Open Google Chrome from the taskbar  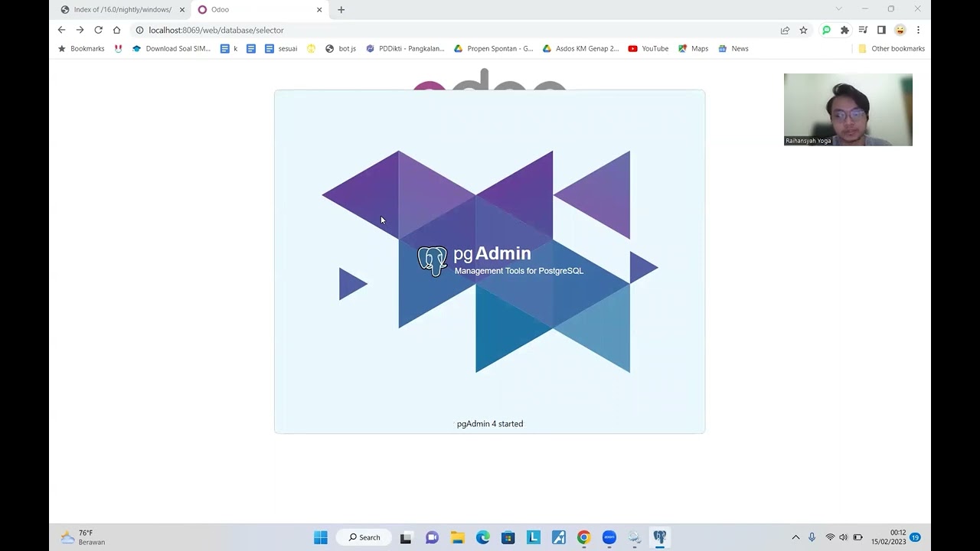[583, 537]
